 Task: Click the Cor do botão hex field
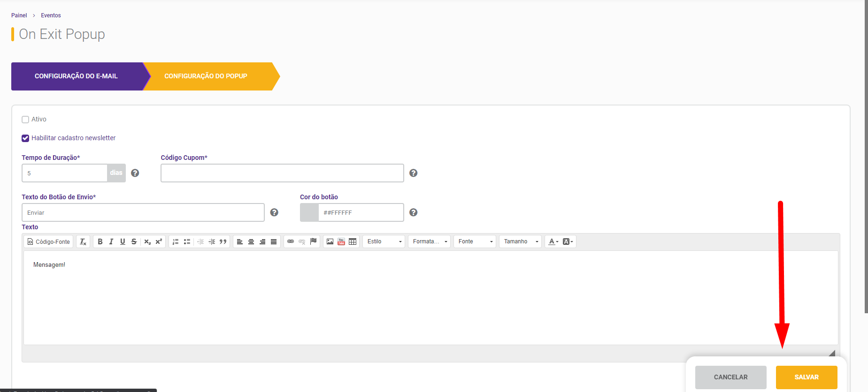click(x=361, y=212)
